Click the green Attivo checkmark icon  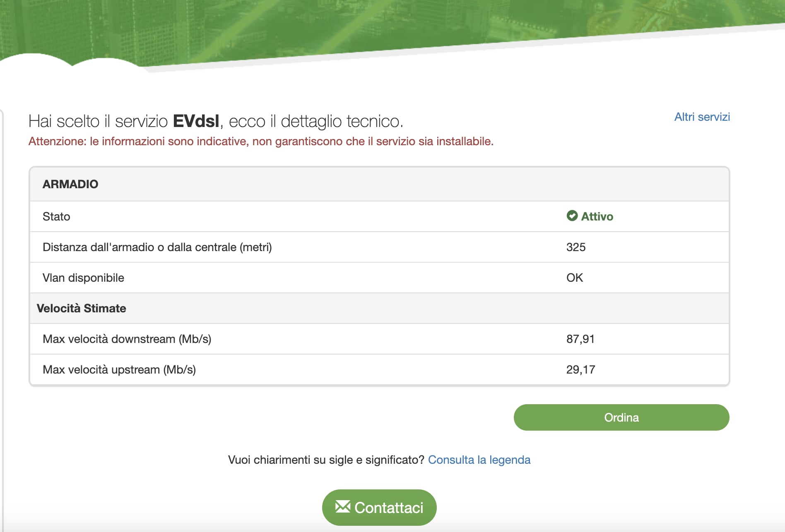[x=572, y=216]
